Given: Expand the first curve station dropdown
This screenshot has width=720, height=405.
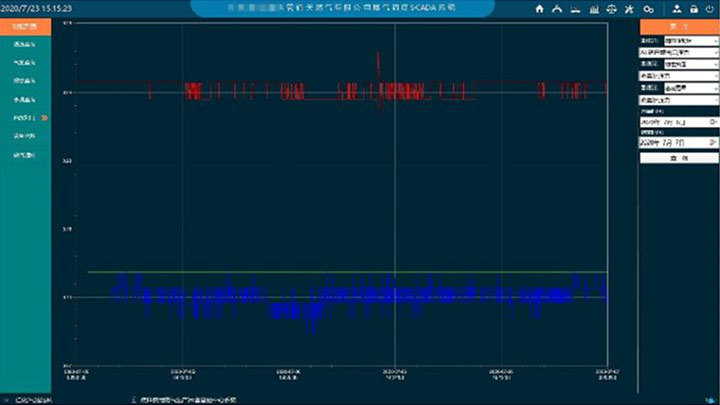Looking at the screenshot, I should [x=691, y=41].
